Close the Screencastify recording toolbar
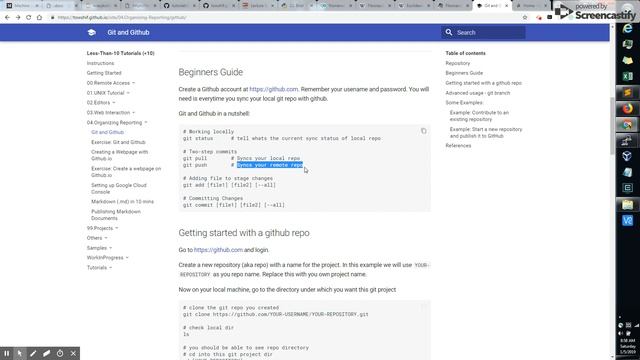Viewport: 640px width, 360px height. pos(73,353)
